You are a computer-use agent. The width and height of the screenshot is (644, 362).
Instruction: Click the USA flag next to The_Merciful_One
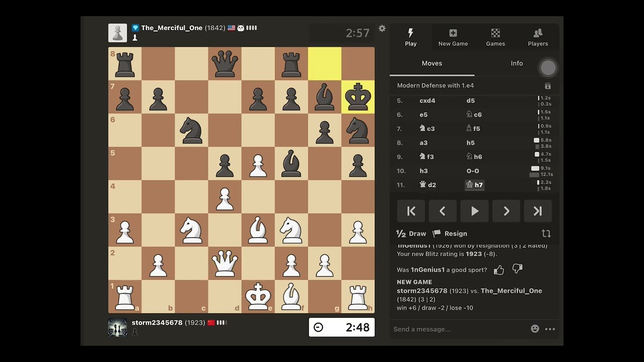(x=231, y=28)
